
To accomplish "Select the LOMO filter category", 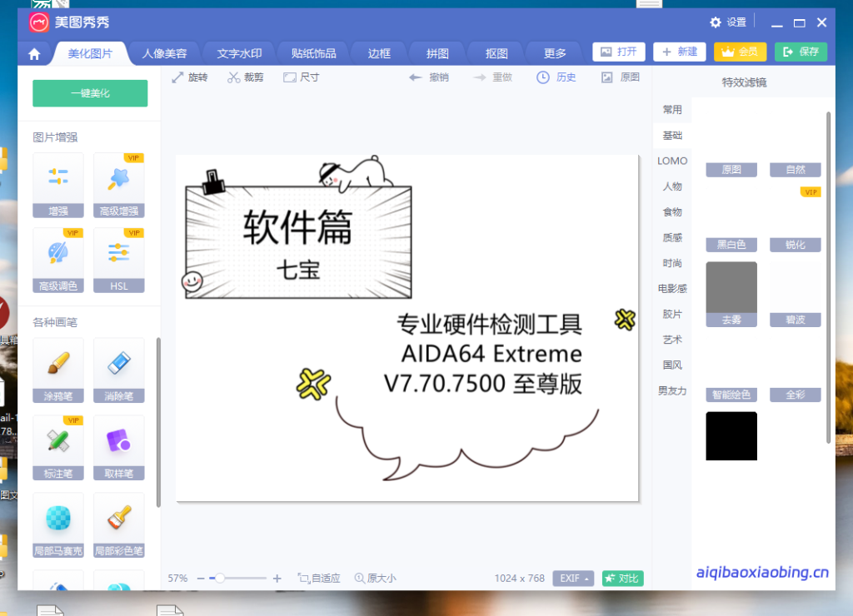I will [672, 161].
